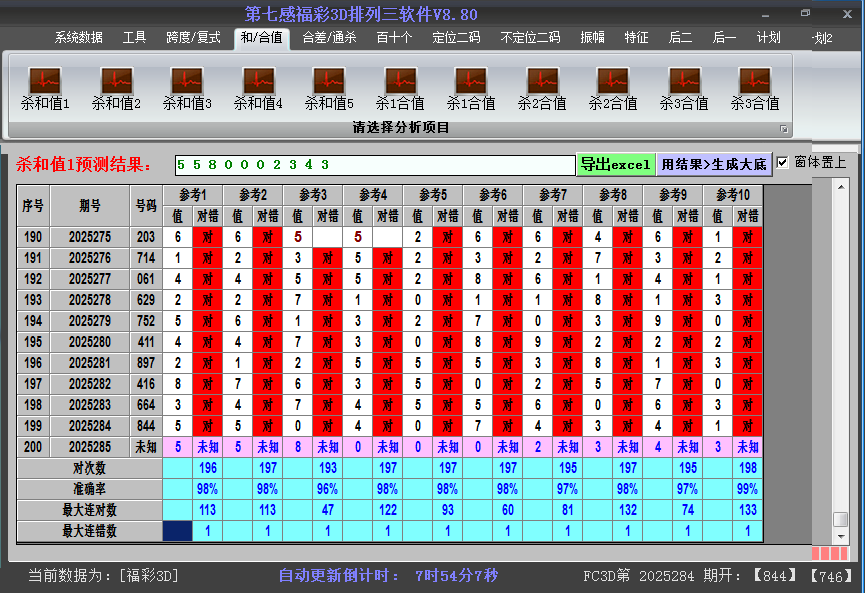The image size is (865, 593).
Task: Click the 杀和值1 chart icon
Action: [45, 81]
